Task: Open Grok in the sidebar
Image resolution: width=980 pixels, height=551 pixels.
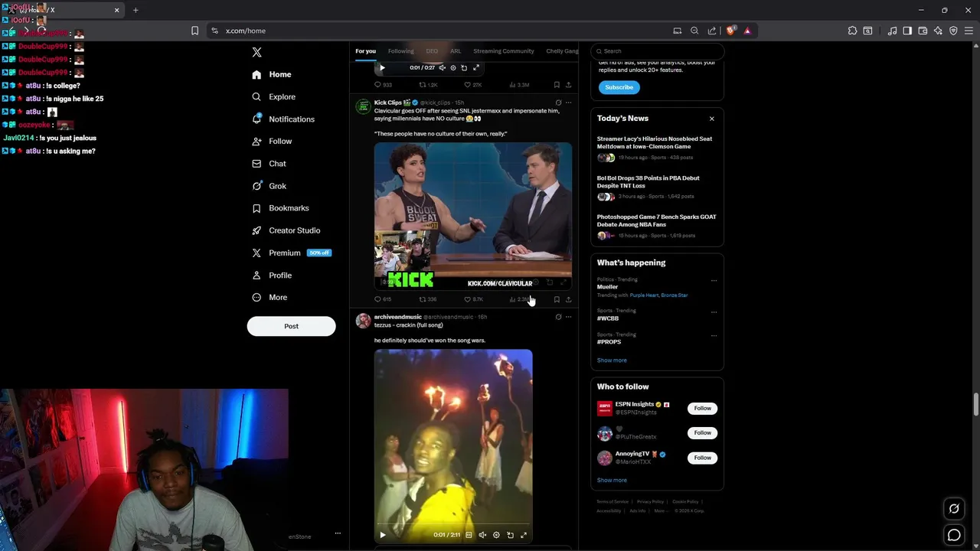Action: [x=269, y=185]
